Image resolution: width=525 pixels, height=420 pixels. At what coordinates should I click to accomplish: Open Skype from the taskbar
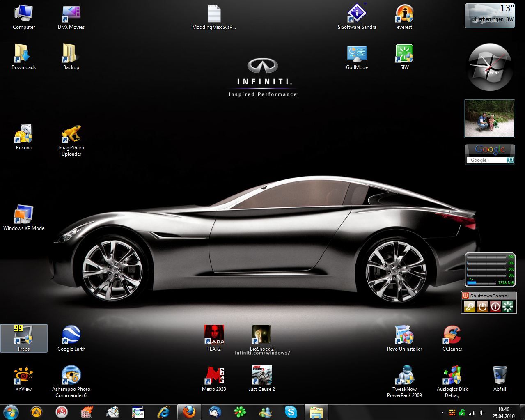tap(291, 412)
